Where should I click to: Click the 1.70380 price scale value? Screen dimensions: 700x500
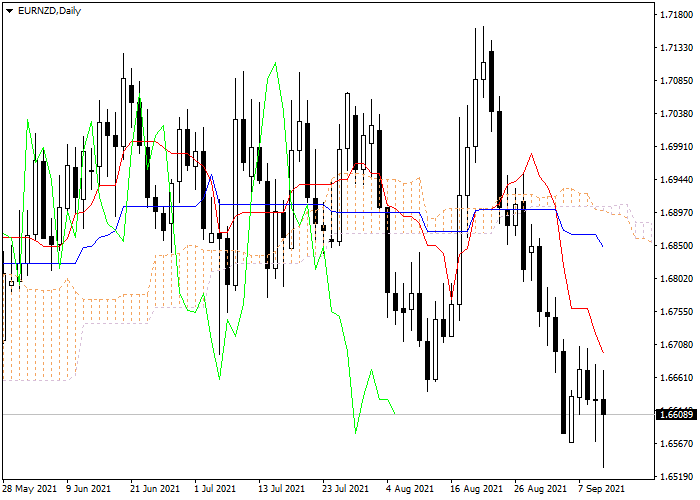click(676, 114)
